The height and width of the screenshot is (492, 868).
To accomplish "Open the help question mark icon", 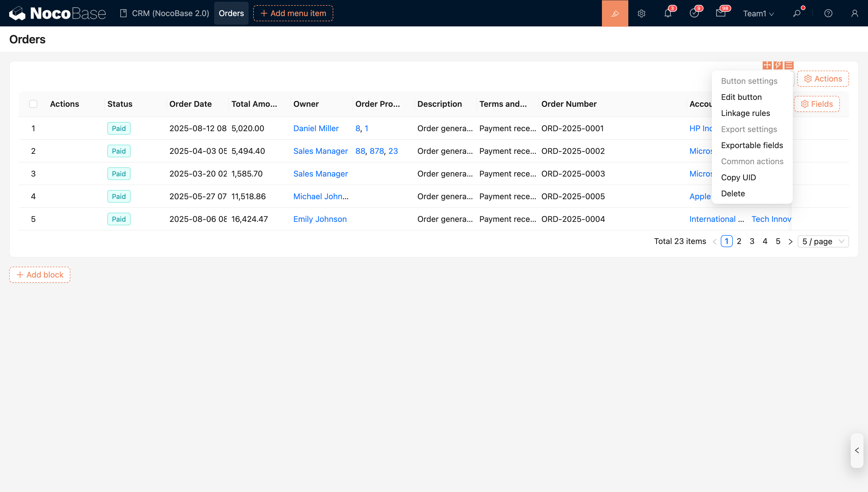I will click(828, 13).
